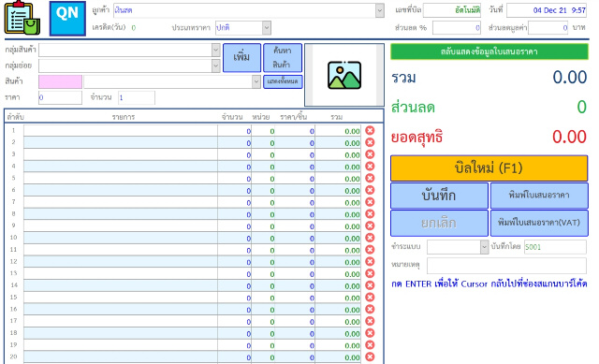
Task: Delete row 20 with its red X
Action: click(x=370, y=357)
